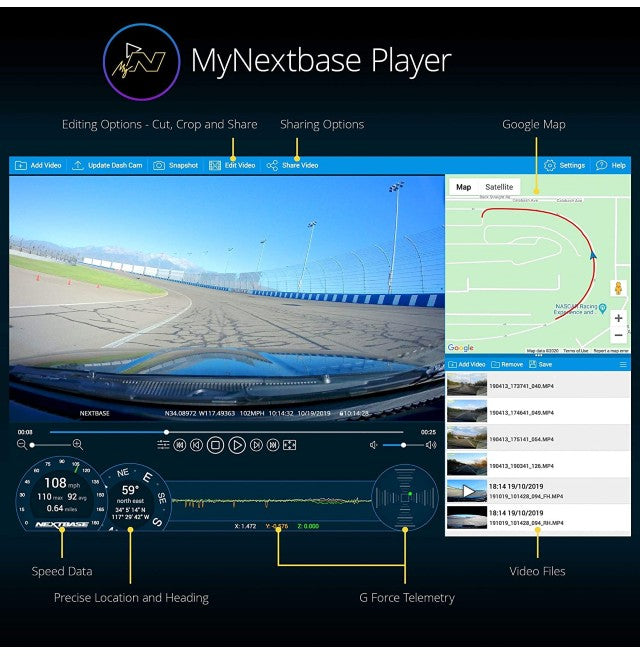Zoom in on the Google map
The width and height of the screenshot is (640, 656).
pyautogui.click(x=619, y=318)
